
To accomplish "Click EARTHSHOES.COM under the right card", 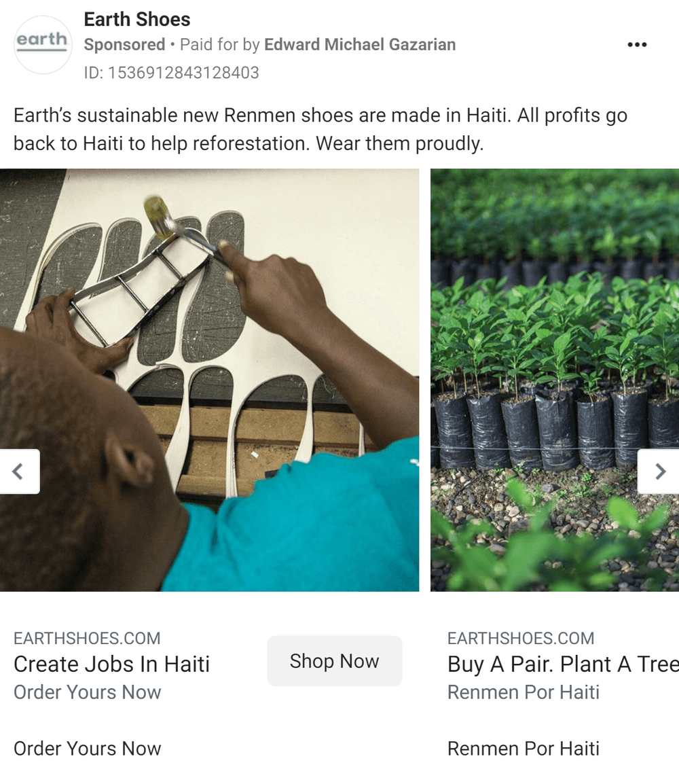I will coord(520,638).
